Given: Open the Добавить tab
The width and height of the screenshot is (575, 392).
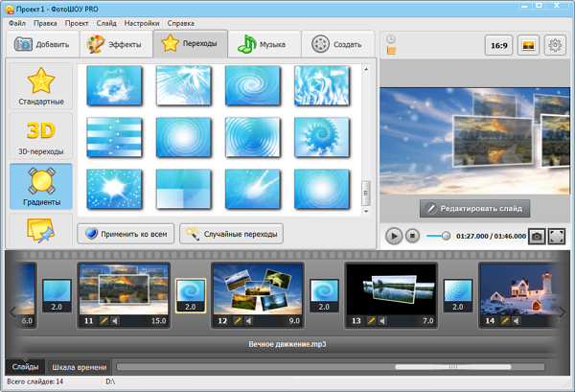Looking at the screenshot, I should tap(42, 44).
